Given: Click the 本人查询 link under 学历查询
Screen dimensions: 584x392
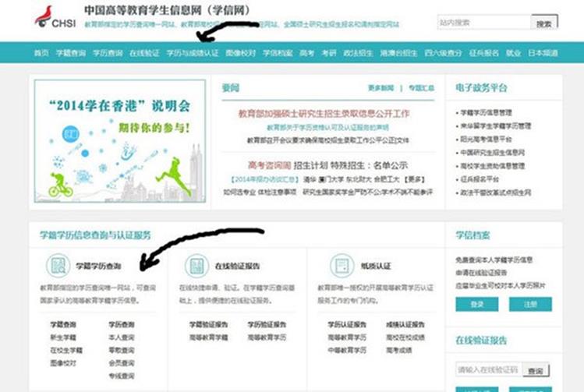Looking at the screenshot, I should [121, 337].
